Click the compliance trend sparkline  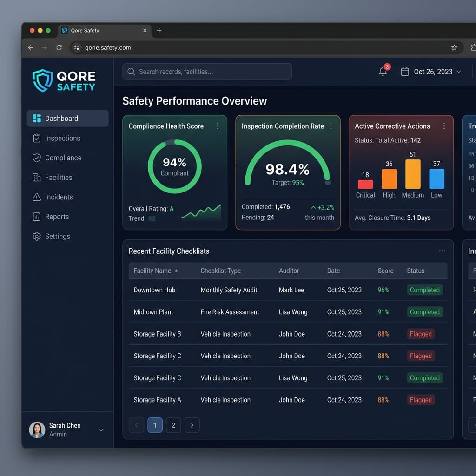(201, 212)
